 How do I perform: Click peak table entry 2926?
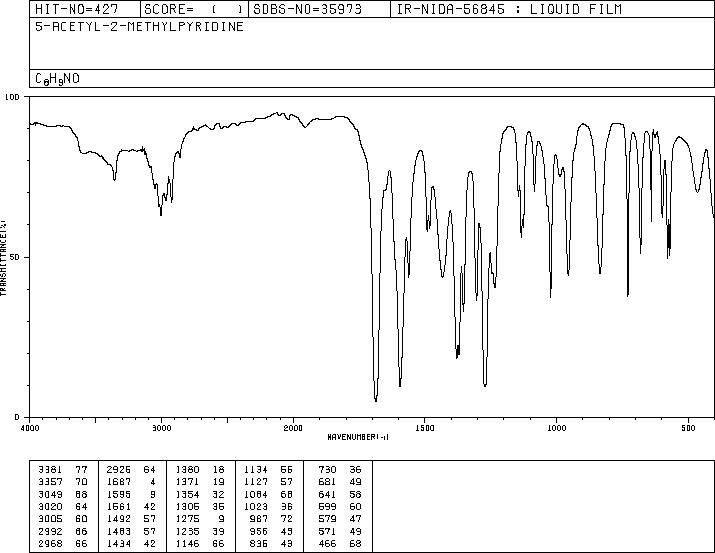119,470
